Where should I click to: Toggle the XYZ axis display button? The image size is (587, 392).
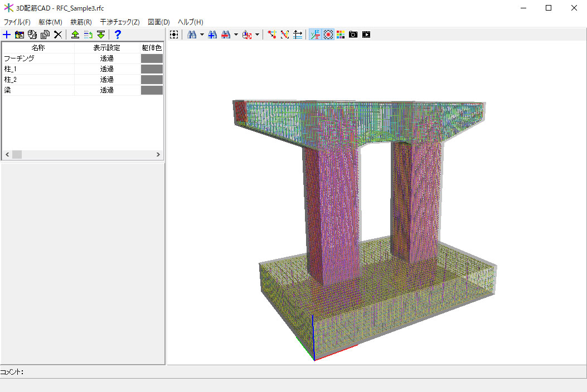click(x=314, y=35)
